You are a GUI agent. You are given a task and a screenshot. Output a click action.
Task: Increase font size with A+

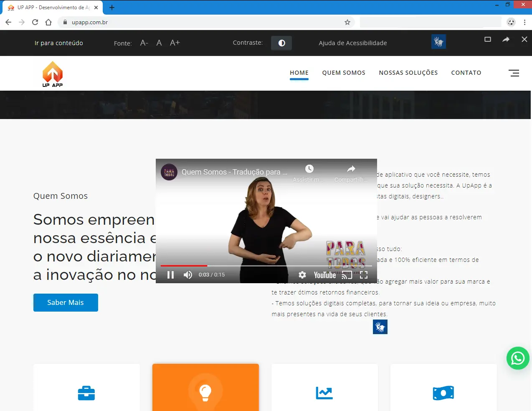175,43
